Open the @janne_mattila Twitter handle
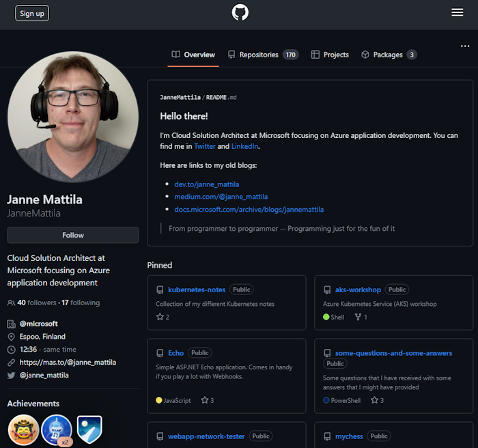Screen dimensions: 478x448 point(44,376)
